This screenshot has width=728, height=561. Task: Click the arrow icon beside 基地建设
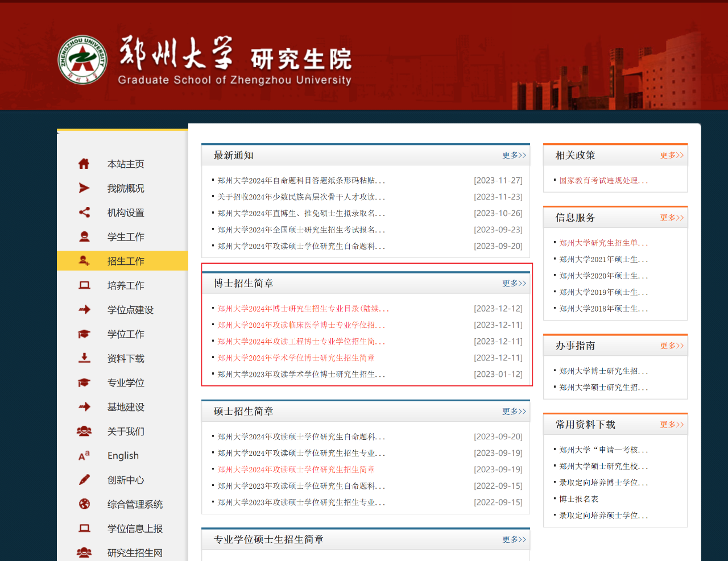tap(84, 407)
